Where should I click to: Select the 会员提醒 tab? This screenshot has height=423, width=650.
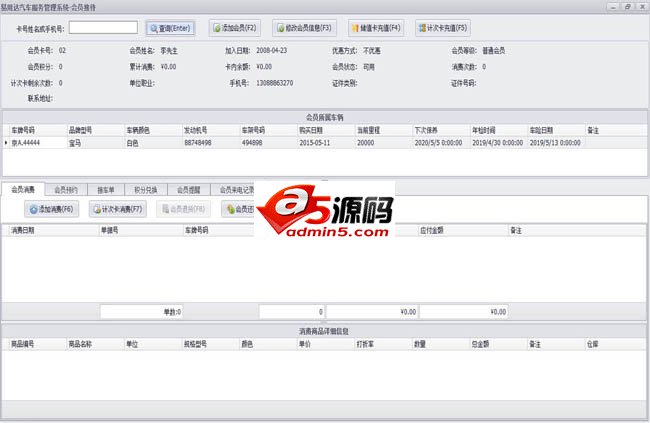point(189,190)
